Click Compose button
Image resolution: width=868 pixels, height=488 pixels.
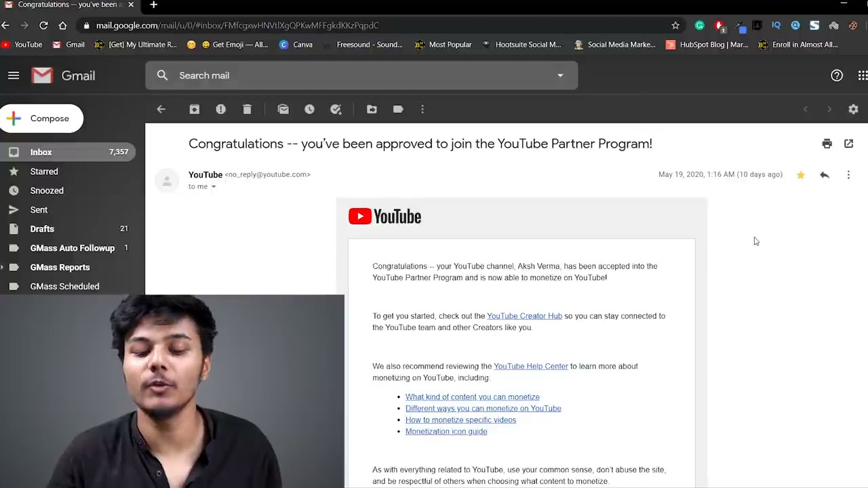(x=41, y=119)
